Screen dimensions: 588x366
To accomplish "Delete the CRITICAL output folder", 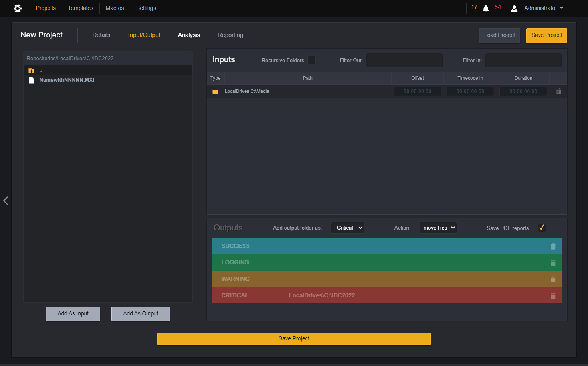I will [553, 296].
